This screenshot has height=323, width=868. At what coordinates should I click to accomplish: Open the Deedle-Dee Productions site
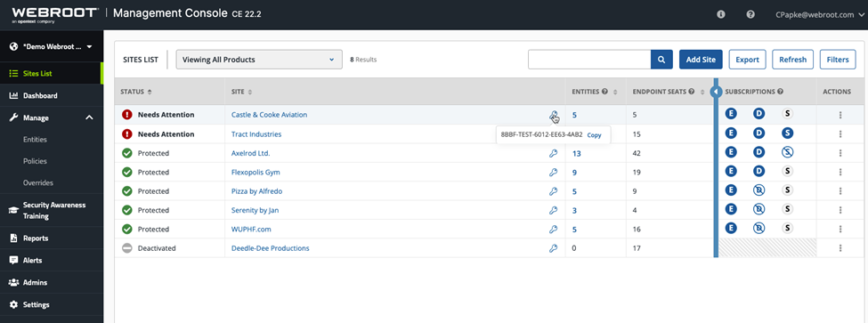click(270, 248)
